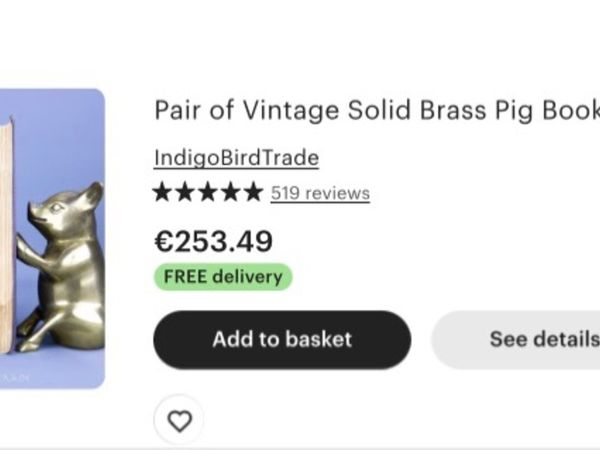Screen dimensions: 600x450
Task: Click the first rating star
Action: pos(163,192)
